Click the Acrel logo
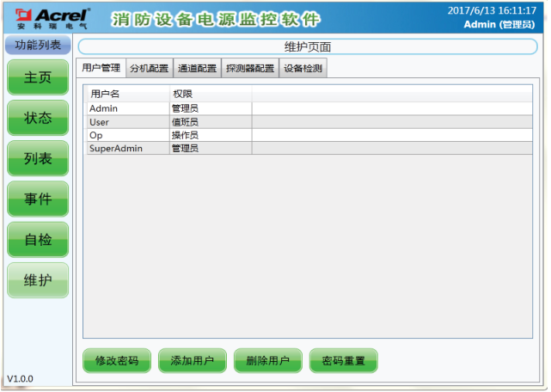Image resolution: width=551 pixels, height=392 pixels. click(x=47, y=17)
